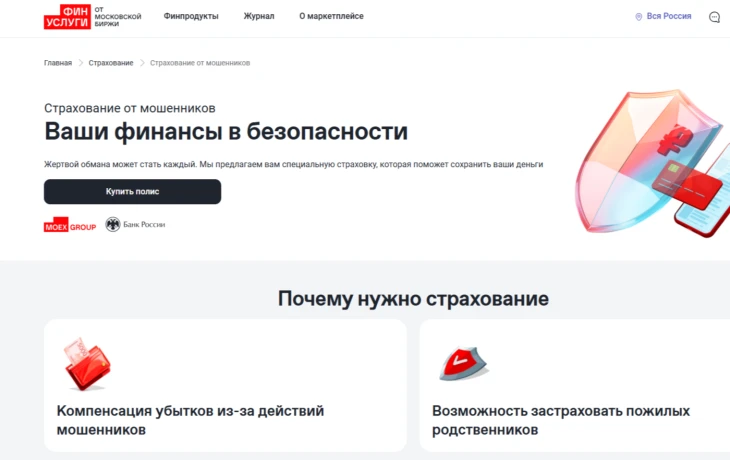This screenshot has height=460, width=730.
Task: Click the red wallet icon
Action: point(87,364)
